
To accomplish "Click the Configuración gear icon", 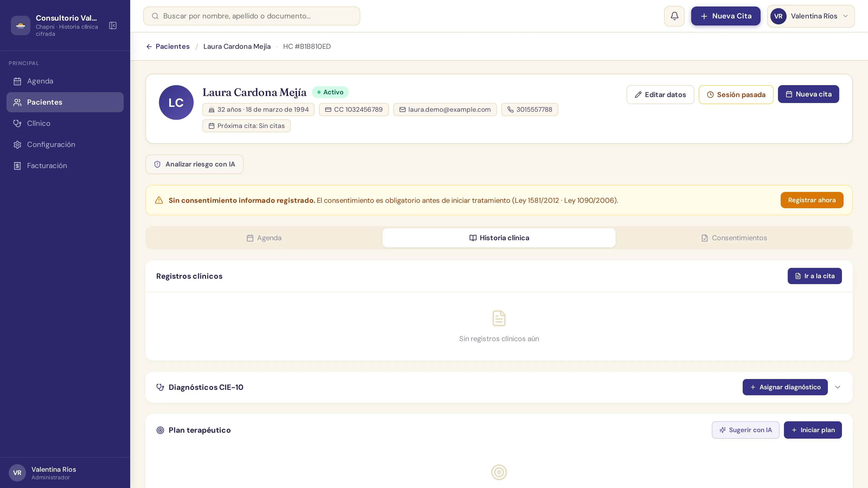I will coord(18,145).
